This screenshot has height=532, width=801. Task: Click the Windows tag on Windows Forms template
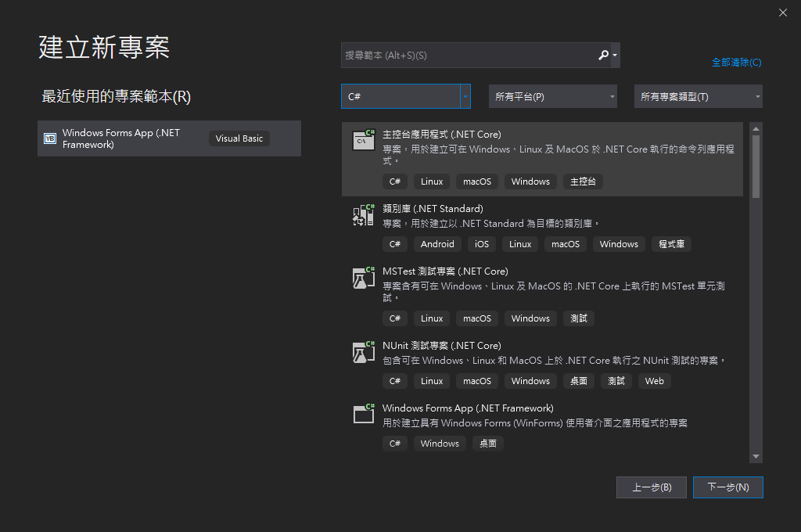coord(440,444)
